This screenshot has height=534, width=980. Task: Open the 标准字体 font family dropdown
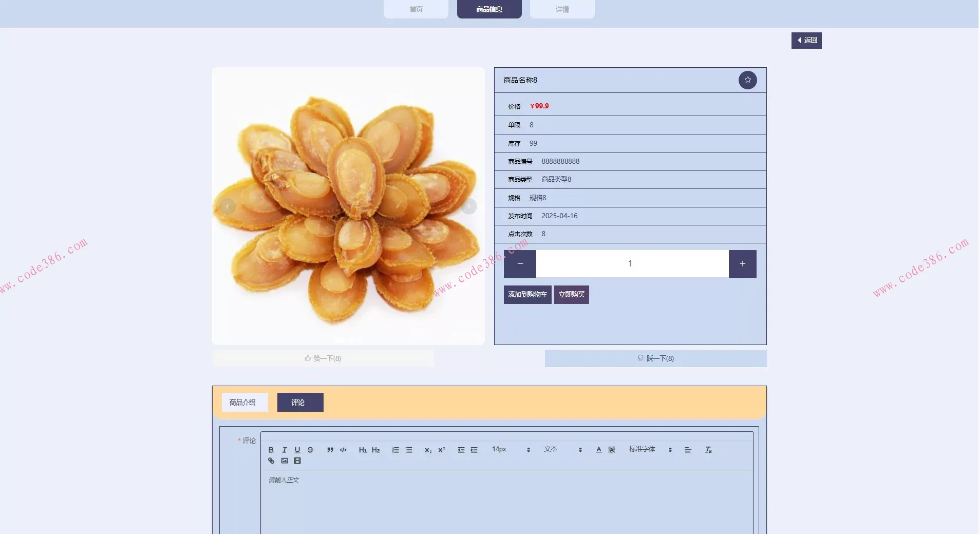pos(651,449)
